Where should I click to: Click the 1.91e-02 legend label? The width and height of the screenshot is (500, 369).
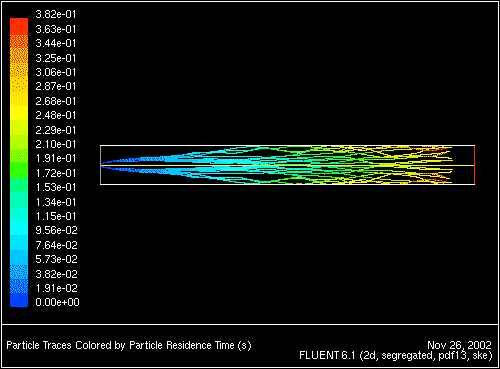point(56,288)
